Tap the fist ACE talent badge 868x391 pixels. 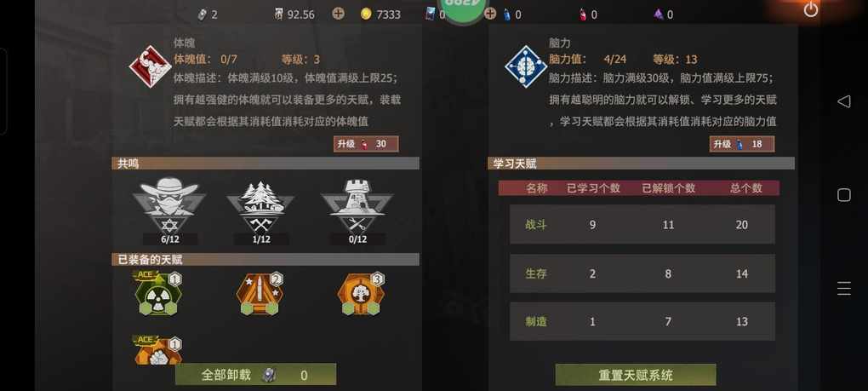tap(158, 351)
